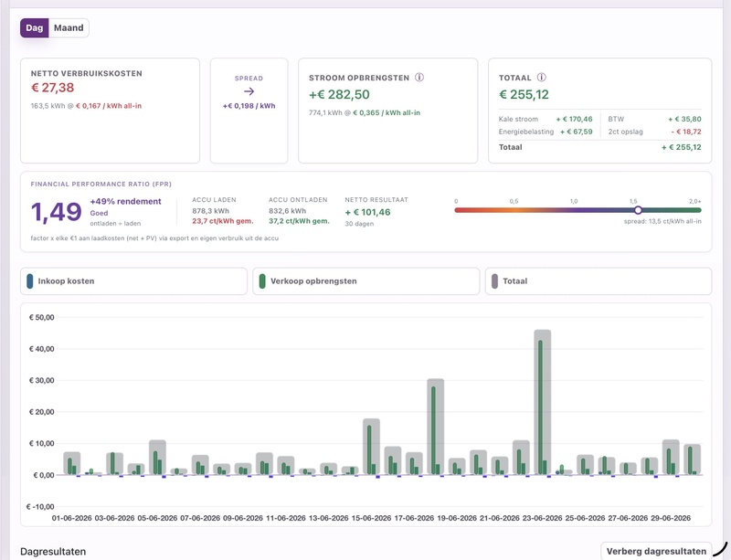
Task: Select the tallest bar on 23-06-2026
Action: click(x=543, y=402)
